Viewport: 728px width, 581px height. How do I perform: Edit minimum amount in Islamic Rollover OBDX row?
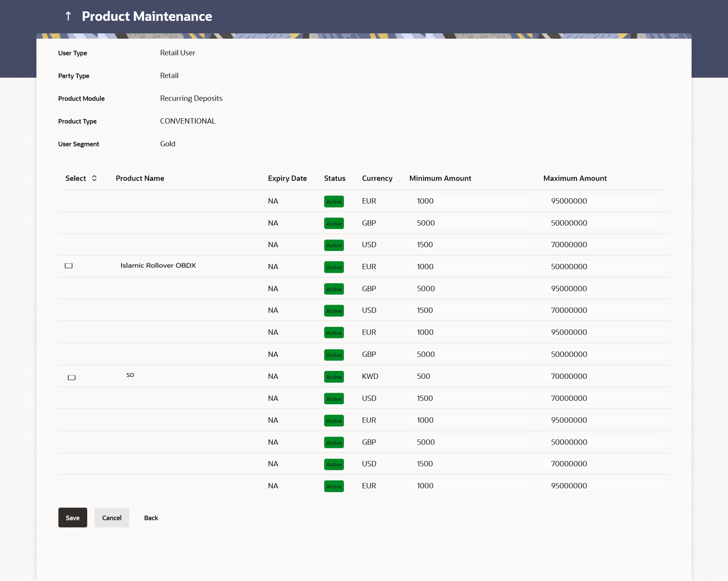point(468,267)
